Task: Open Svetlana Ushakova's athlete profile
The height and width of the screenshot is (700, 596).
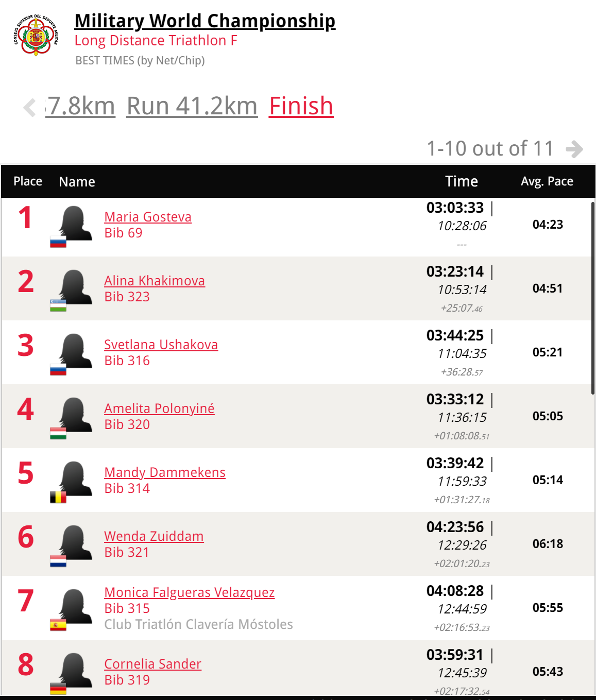Action: tap(161, 345)
